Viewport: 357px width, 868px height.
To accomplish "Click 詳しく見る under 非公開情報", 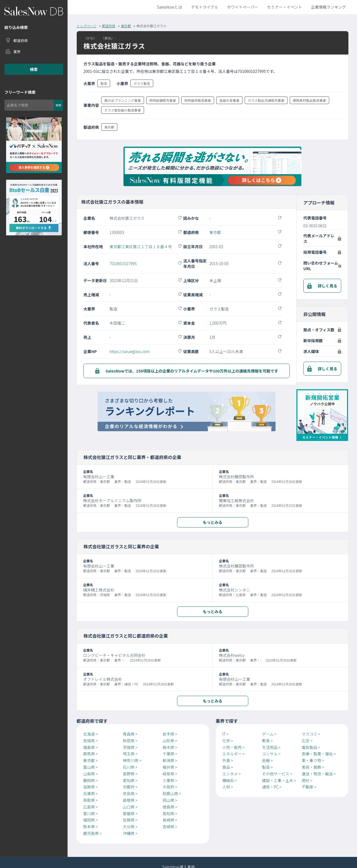I will [x=322, y=369].
